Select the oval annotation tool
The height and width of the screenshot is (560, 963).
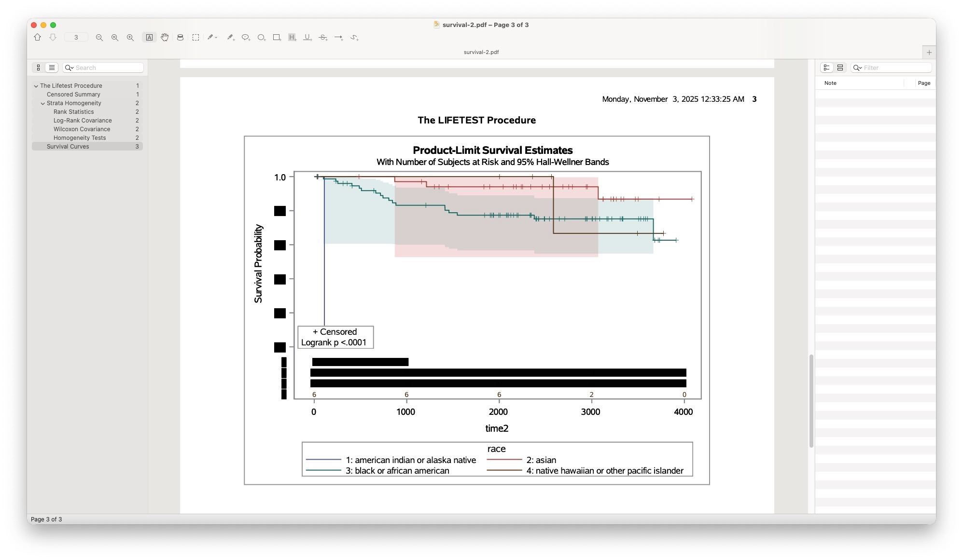coord(261,37)
